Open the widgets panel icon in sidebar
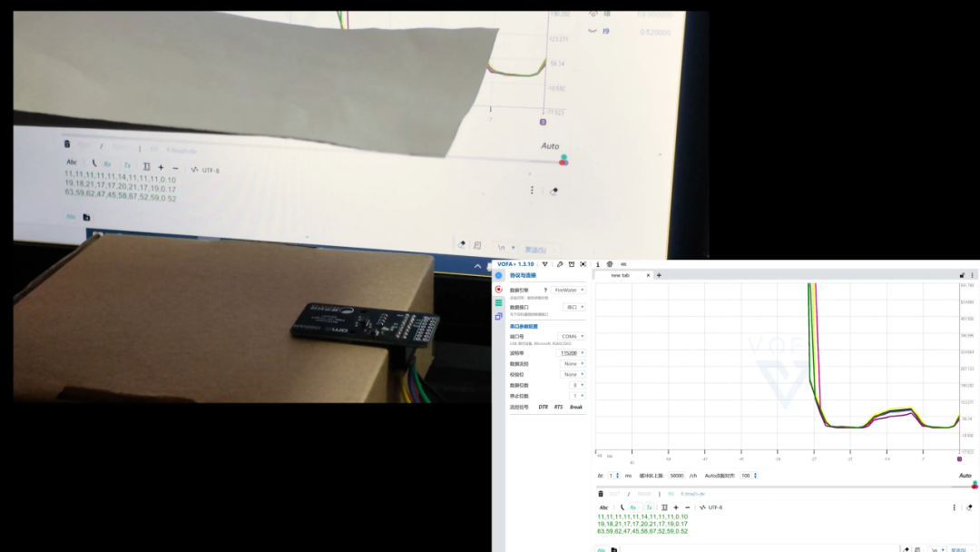Screen dimensions: 980x552 [498, 317]
